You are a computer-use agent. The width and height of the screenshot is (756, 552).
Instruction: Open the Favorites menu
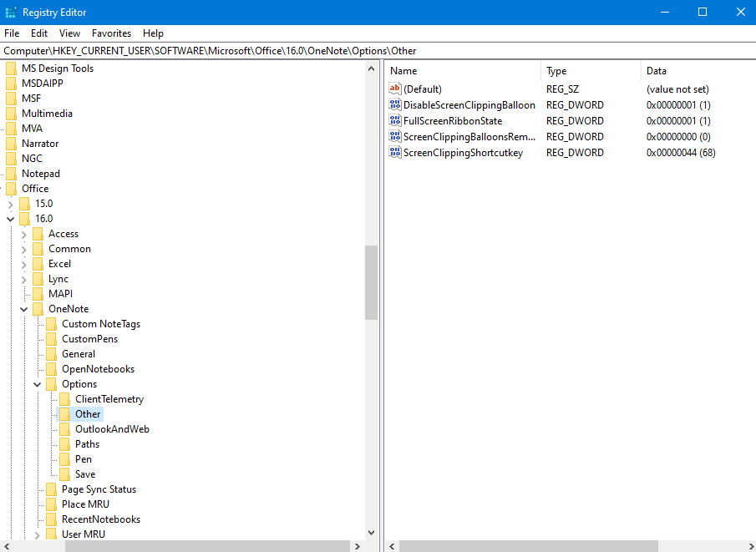point(111,33)
